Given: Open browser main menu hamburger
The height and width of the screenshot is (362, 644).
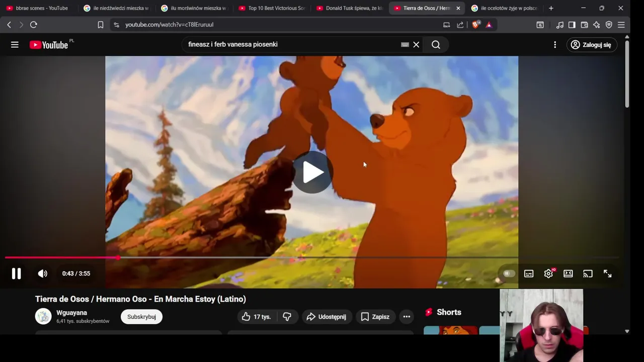Looking at the screenshot, I should (x=621, y=25).
